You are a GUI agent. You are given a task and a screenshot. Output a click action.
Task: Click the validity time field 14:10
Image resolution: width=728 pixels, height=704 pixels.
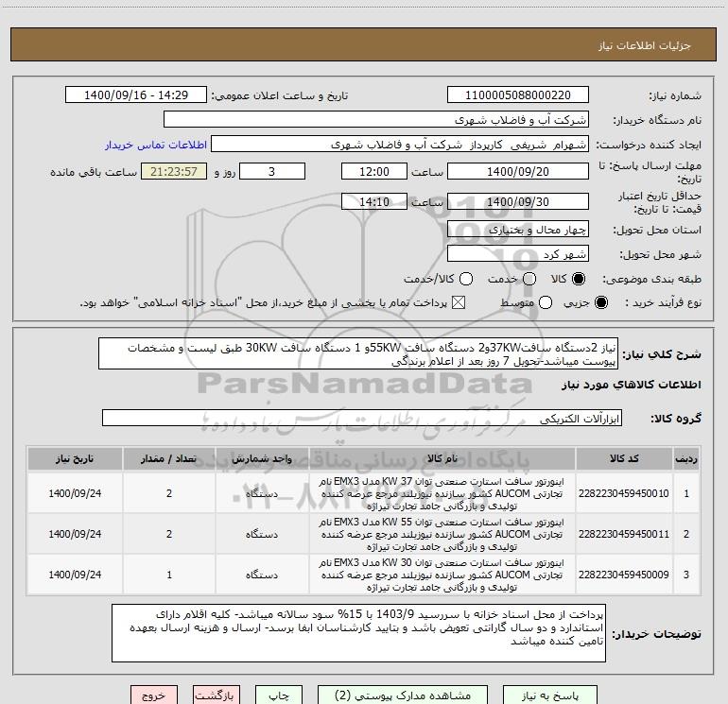[374, 201]
